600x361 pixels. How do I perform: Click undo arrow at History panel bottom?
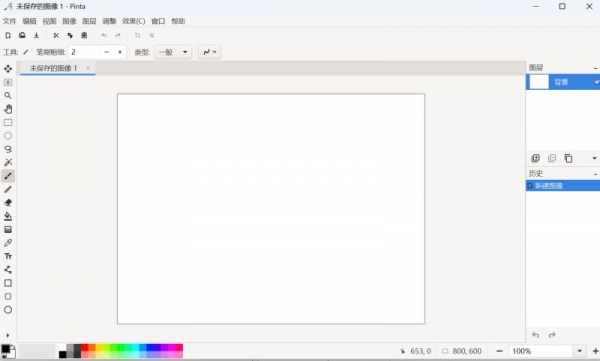(536, 335)
